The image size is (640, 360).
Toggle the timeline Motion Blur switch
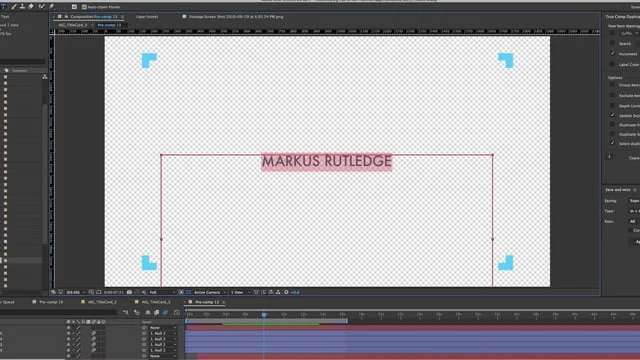coord(165,312)
